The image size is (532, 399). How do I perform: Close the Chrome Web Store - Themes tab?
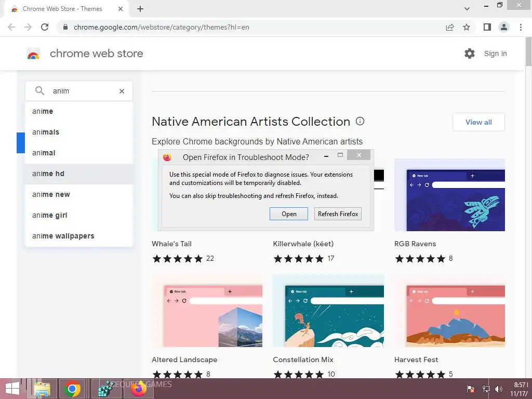pos(121,9)
